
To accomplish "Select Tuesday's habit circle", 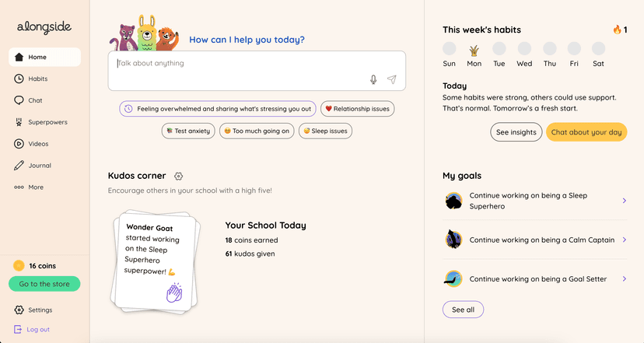I will tap(499, 49).
